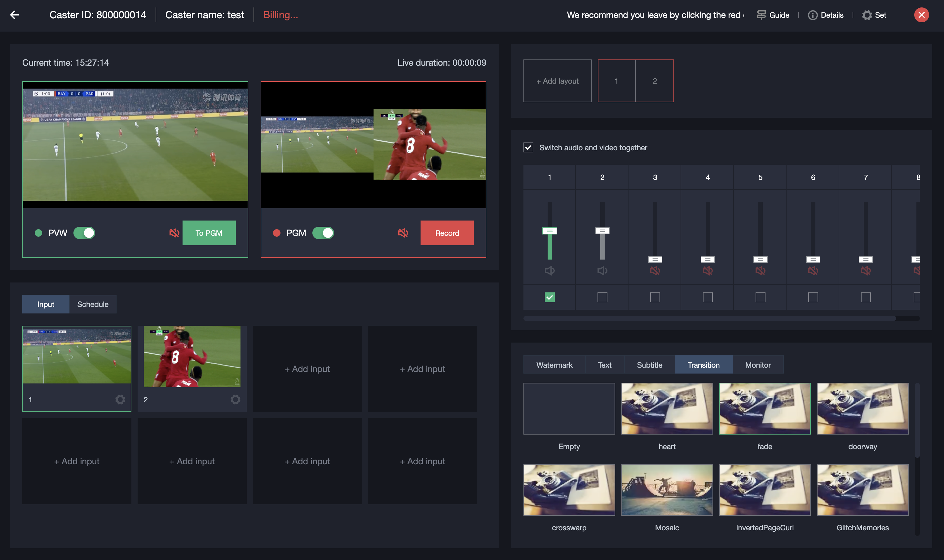Screen dimensions: 944x560
Task: Click the back arrow icon
Action: click(x=14, y=15)
